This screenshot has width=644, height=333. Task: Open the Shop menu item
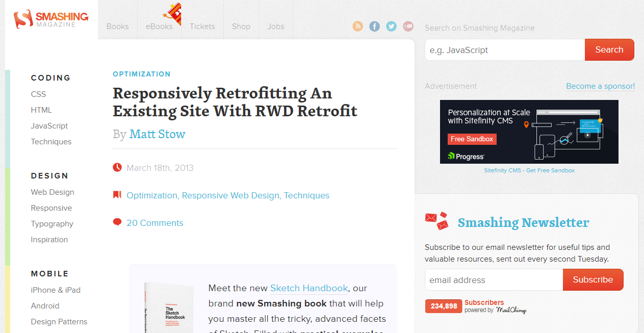[241, 27]
